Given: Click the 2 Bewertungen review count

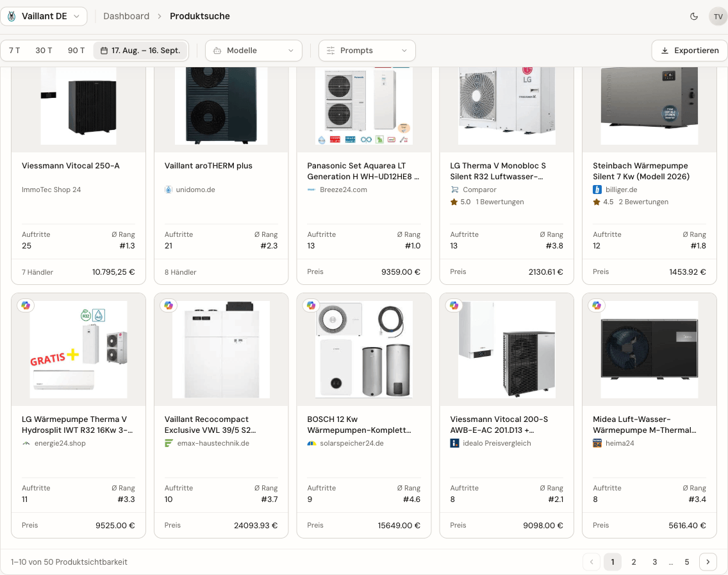Looking at the screenshot, I should [643, 202].
